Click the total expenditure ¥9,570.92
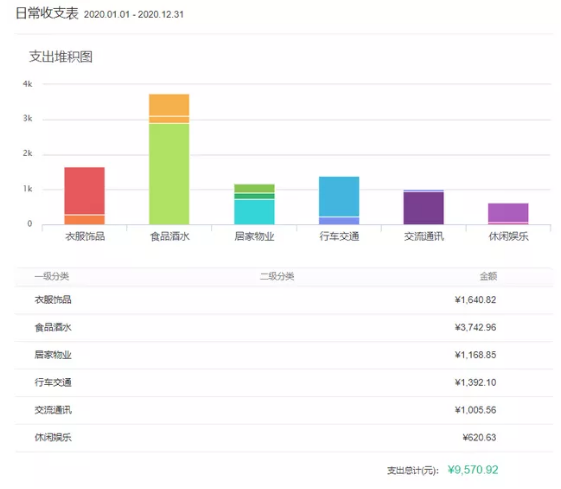561x489 pixels. pyautogui.click(x=473, y=470)
